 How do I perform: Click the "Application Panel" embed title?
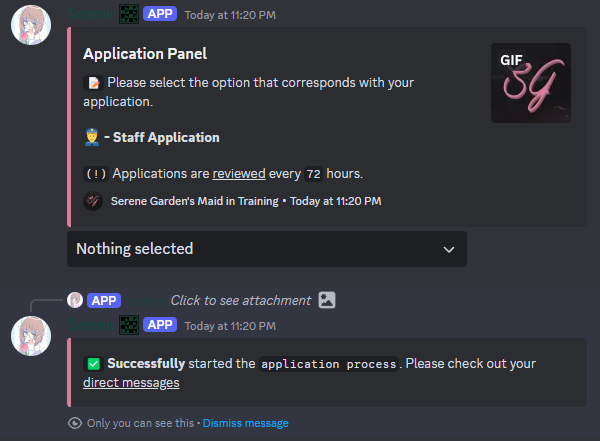tap(145, 54)
